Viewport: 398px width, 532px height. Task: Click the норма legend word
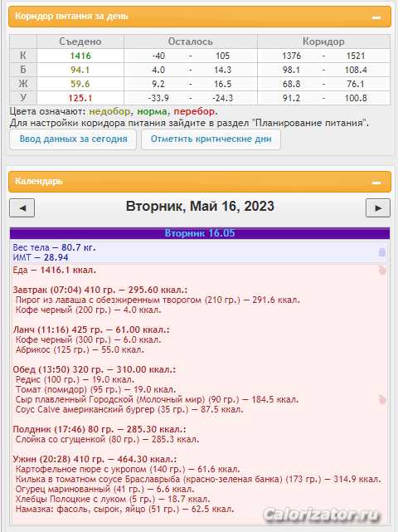tap(153, 111)
